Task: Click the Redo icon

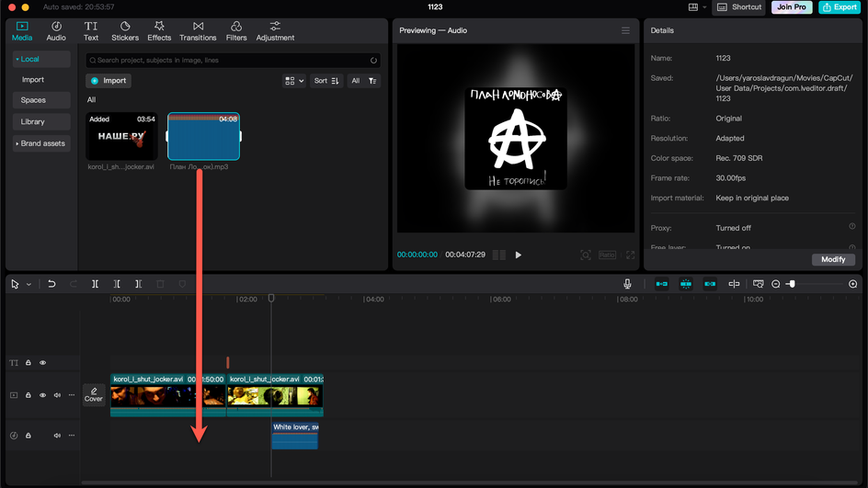Action: (x=73, y=284)
